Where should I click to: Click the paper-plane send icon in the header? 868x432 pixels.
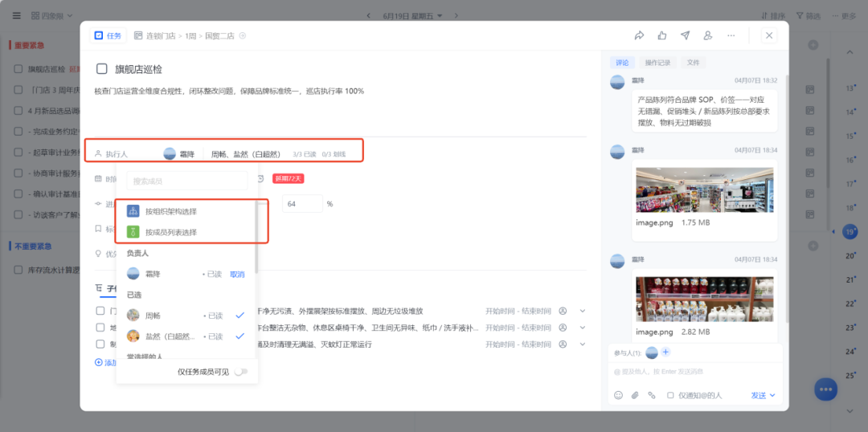point(686,35)
